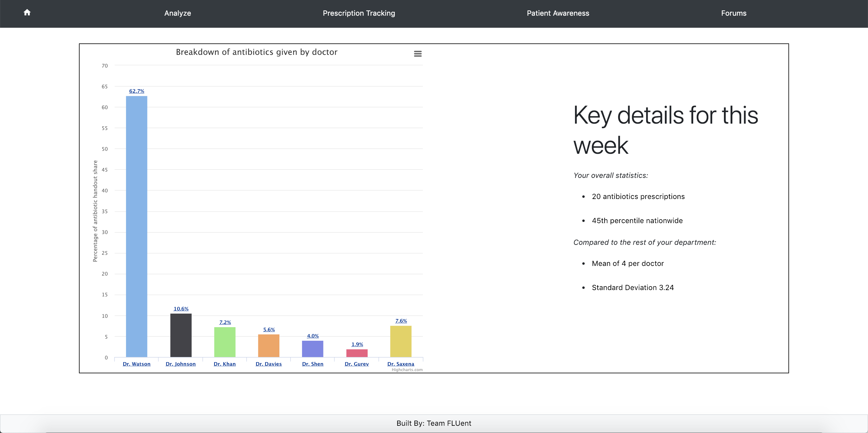This screenshot has width=868, height=433.
Task: Navigate to Forums
Action: point(733,13)
